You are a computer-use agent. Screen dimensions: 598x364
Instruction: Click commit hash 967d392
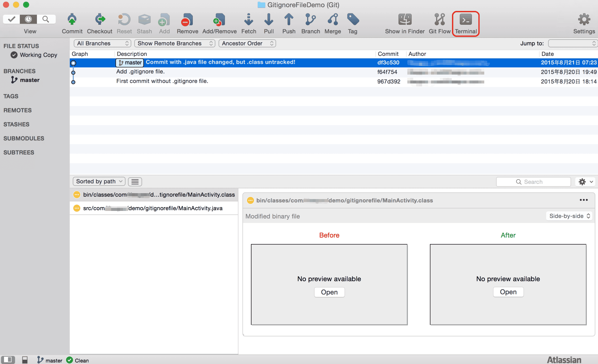tap(389, 81)
